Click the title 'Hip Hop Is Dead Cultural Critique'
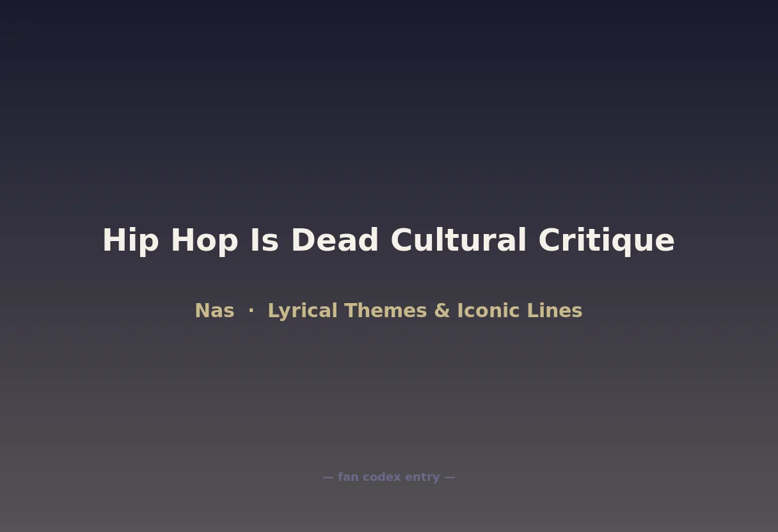This screenshot has height=532, width=778. 388,241
